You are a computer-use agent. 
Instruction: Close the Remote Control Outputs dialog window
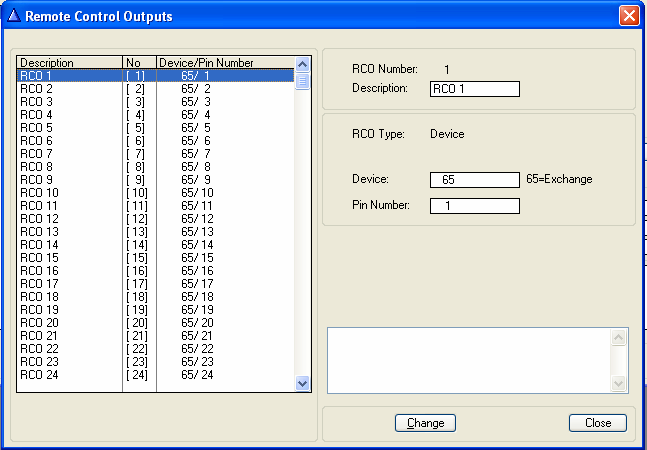628,16
